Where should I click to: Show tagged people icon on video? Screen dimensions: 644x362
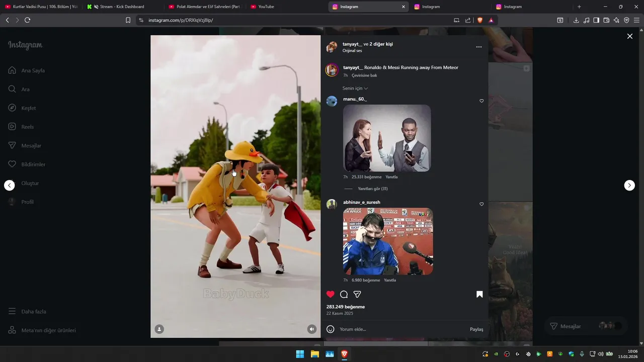[159, 329]
